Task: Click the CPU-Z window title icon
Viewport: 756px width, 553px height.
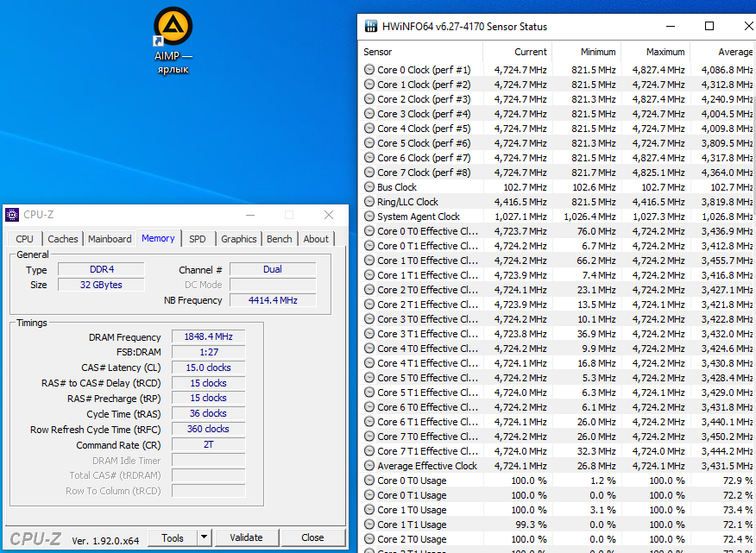Action: tap(12, 215)
